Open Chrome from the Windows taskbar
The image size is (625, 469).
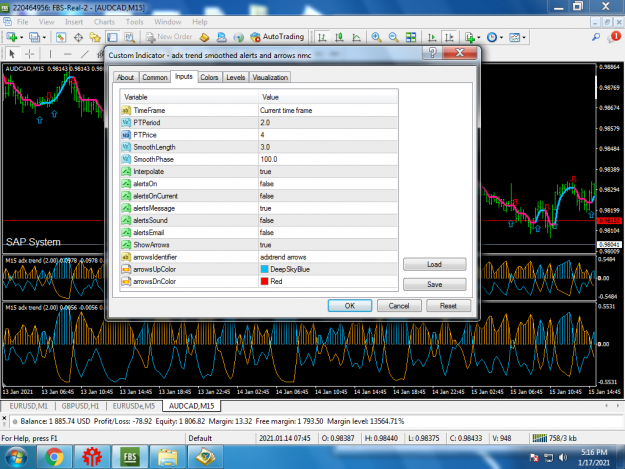pos(54,457)
